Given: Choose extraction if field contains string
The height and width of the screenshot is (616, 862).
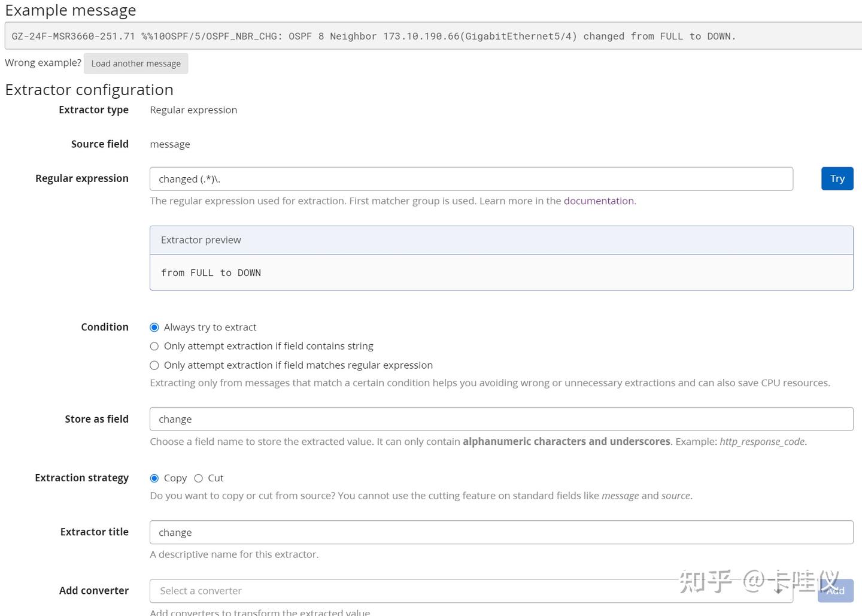Looking at the screenshot, I should point(154,346).
